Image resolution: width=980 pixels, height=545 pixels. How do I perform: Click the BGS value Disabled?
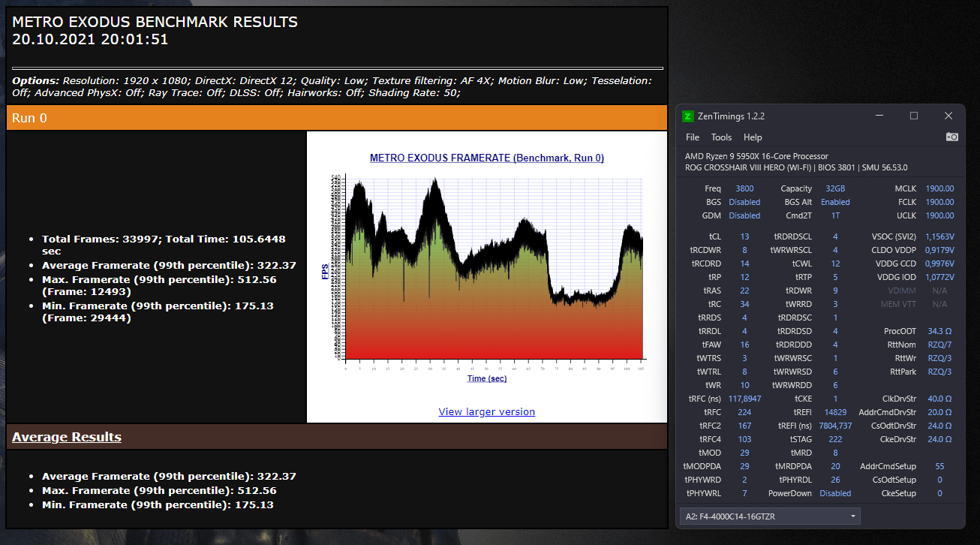coord(744,202)
